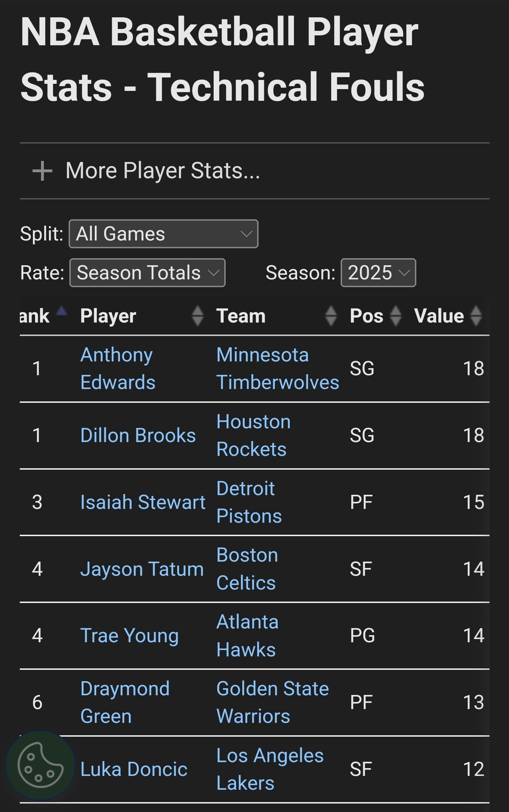Open the Season dropdown showing 2025

[378, 273]
